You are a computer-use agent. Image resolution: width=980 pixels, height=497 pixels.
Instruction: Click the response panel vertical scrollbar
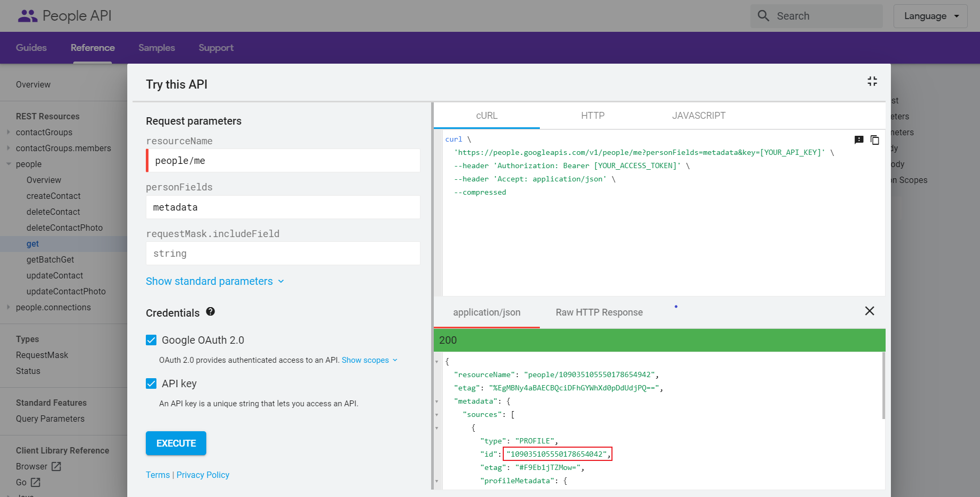[883, 386]
